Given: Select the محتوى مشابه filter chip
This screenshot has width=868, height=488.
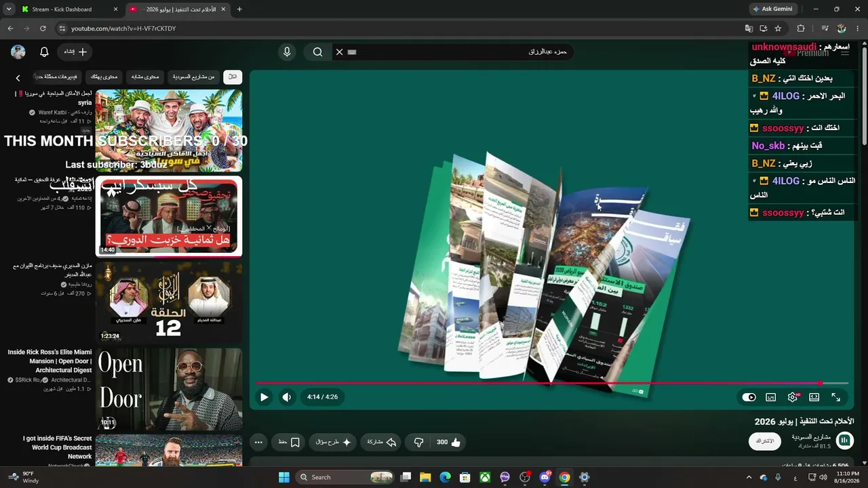Looking at the screenshot, I should tap(144, 77).
